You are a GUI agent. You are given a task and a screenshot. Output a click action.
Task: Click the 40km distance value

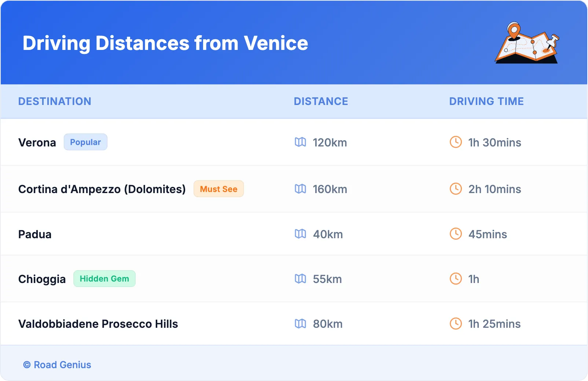(328, 234)
